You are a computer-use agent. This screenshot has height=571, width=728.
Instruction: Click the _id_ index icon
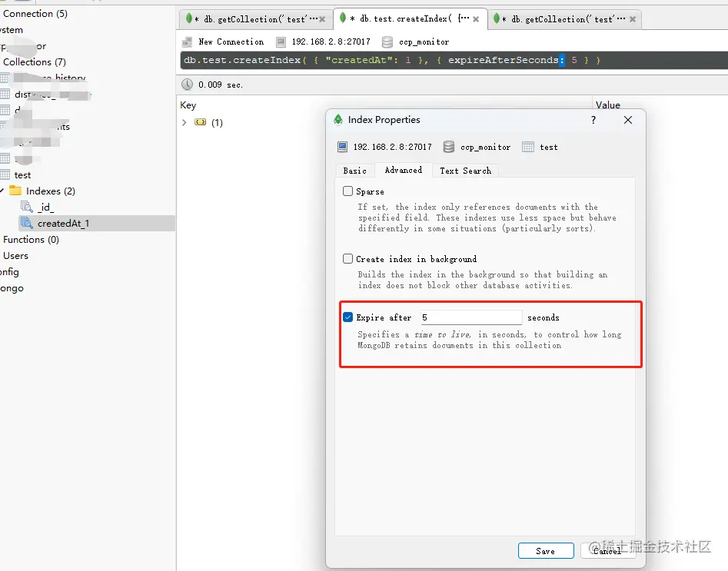point(27,207)
